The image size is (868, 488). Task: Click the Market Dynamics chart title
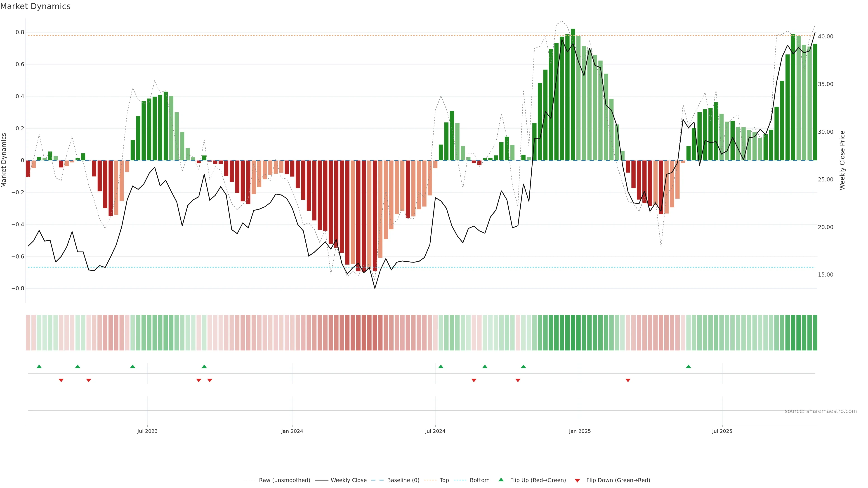tap(35, 6)
